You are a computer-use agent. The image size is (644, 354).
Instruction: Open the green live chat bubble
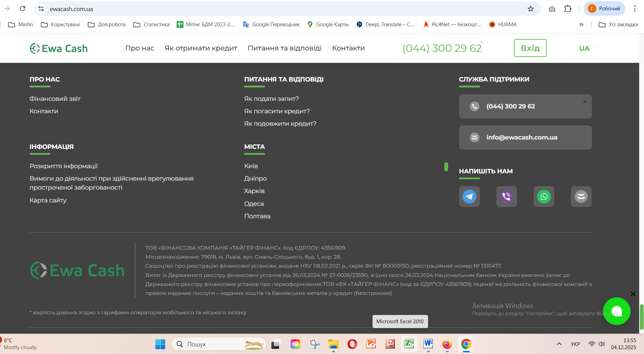click(x=616, y=311)
